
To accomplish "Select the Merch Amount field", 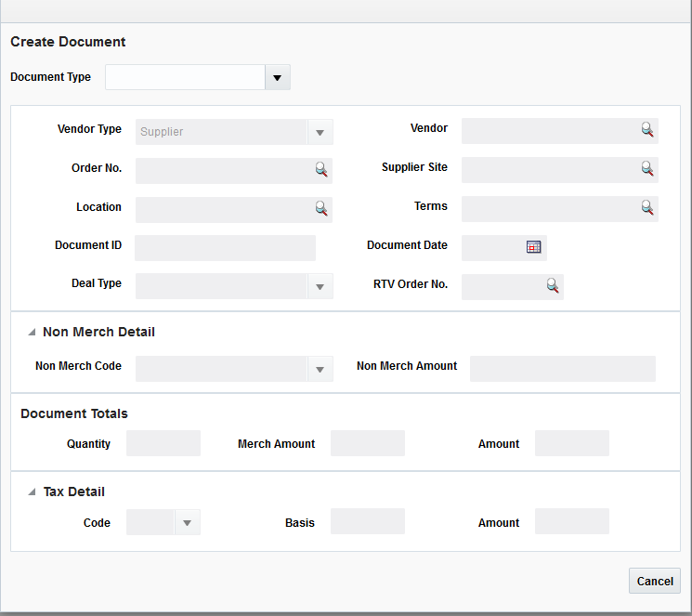I will pyautogui.click(x=367, y=443).
